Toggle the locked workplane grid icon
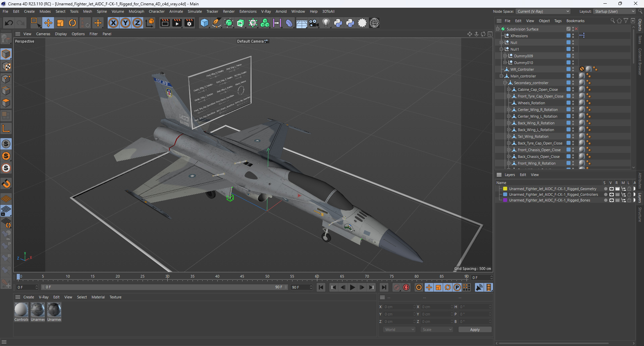Viewport: 644px width, 346px height. click(6, 211)
